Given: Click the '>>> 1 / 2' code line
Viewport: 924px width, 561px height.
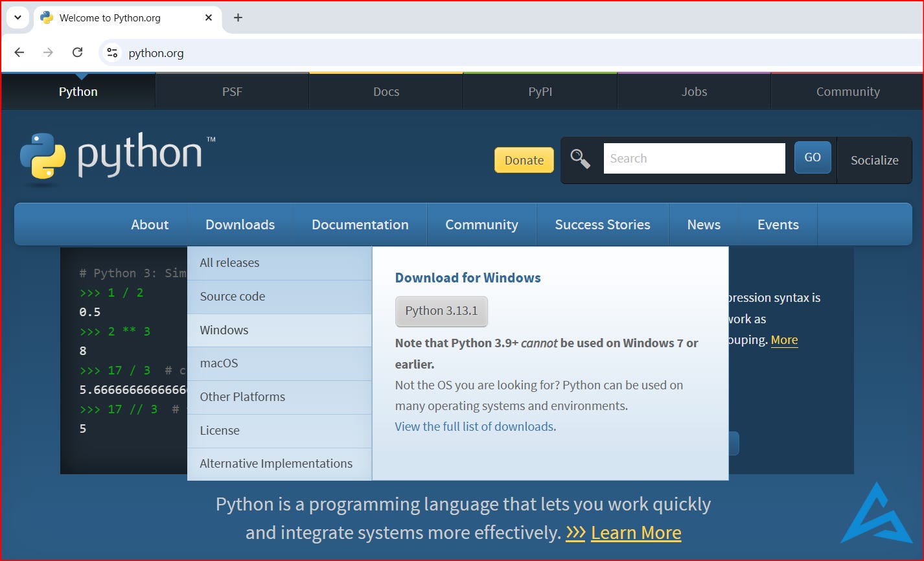Looking at the screenshot, I should 111,293.
